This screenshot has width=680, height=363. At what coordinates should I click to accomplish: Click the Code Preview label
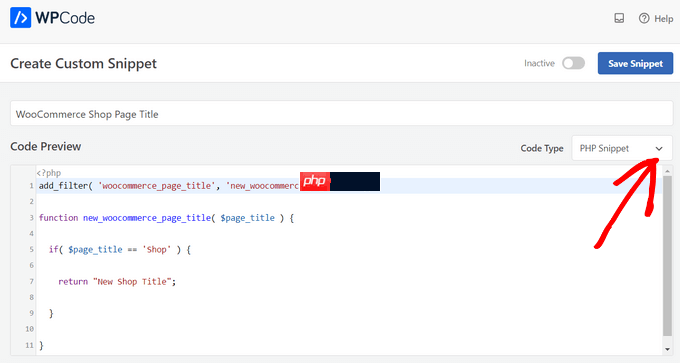46,147
